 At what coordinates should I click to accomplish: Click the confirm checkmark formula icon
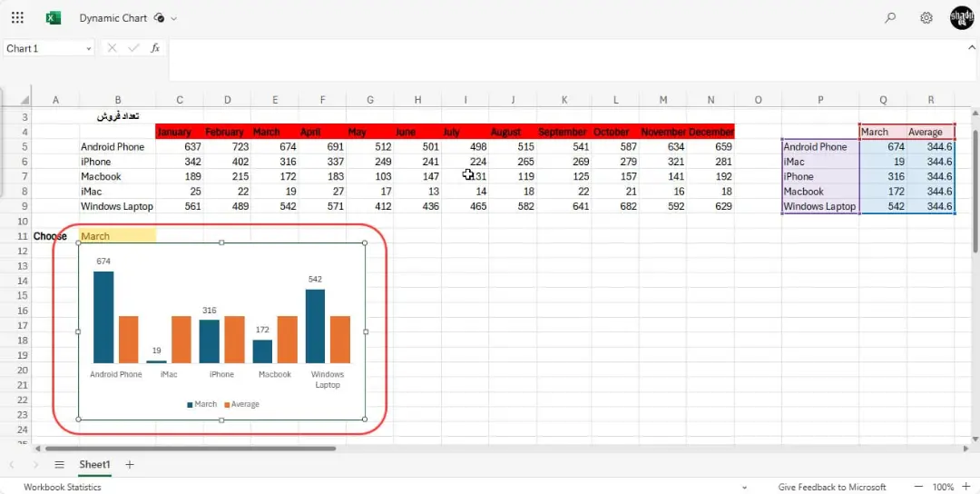pos(133,48)
